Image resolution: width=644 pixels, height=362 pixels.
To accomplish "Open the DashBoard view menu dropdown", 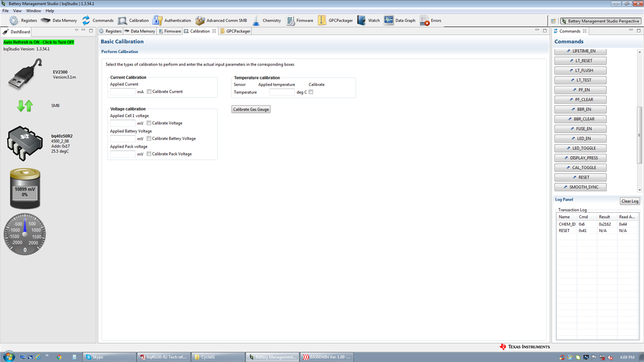I will 76,31.
